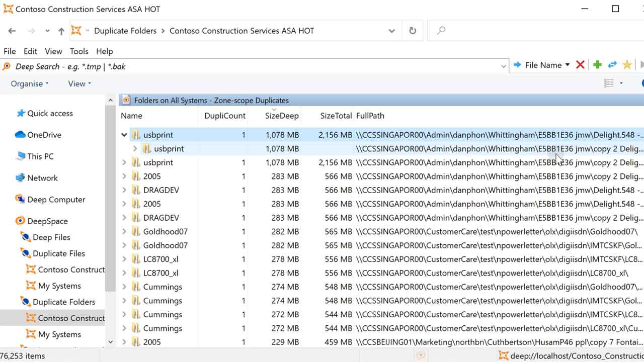Viewport: 644px width, 362px height.
Task: Sort by Name column header
Action: click(132, 116)
